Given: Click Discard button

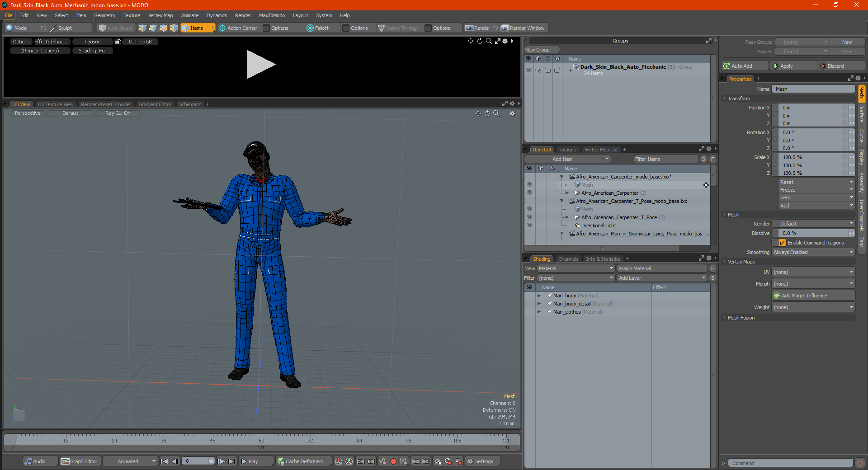Looking at the screenshot, I should [842, 66].
